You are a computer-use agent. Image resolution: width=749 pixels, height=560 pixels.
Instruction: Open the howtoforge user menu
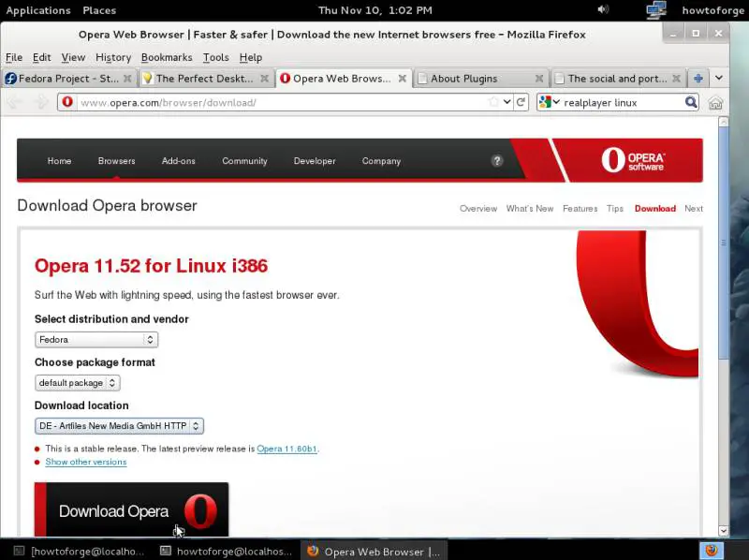tap(712, 10)
